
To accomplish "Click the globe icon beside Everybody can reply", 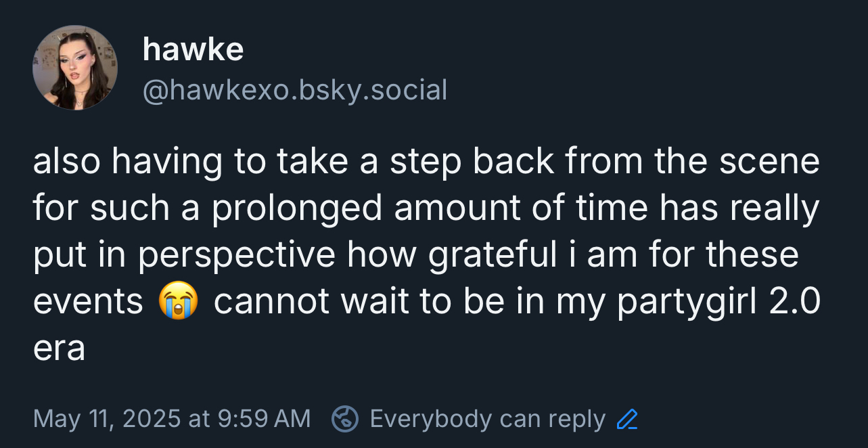I will click(x=344, y=420).
